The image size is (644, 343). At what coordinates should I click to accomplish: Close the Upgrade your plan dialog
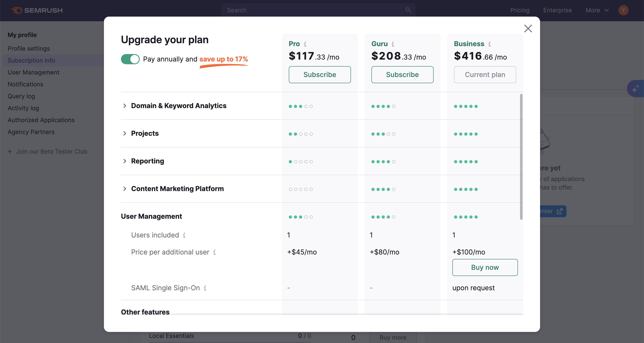(528, 29)
